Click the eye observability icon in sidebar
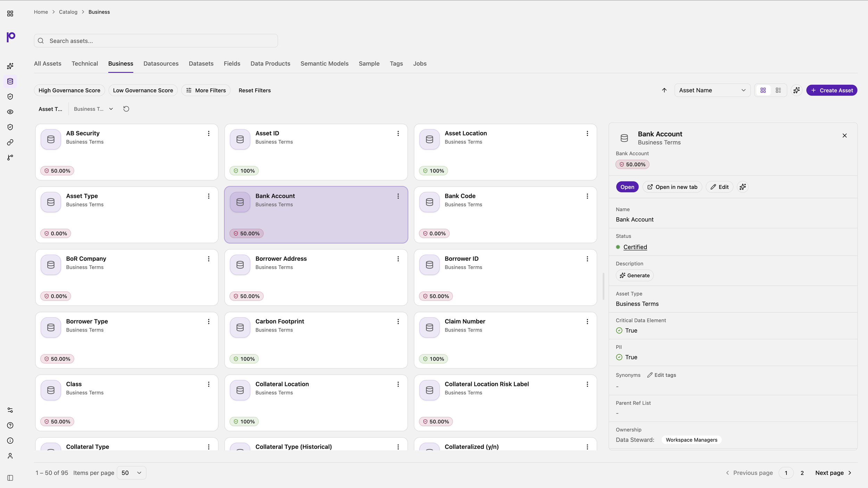The image size is (868, 488). pos(10,112)
